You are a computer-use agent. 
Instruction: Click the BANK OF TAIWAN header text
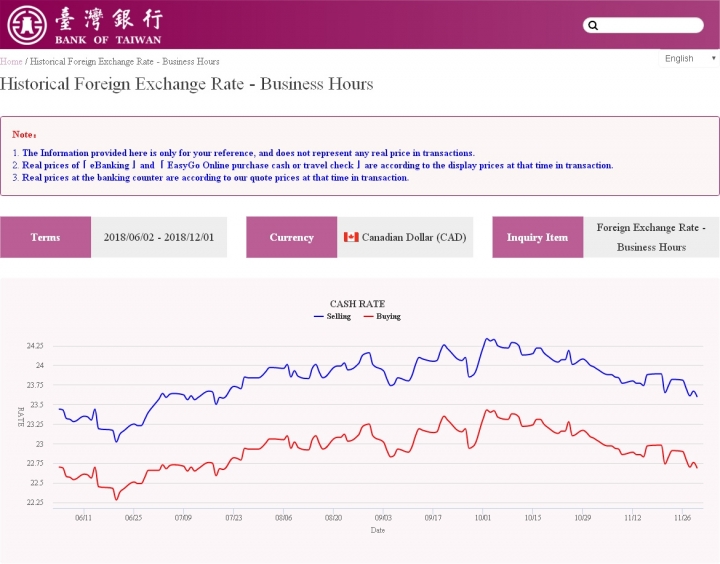(108, 40)
